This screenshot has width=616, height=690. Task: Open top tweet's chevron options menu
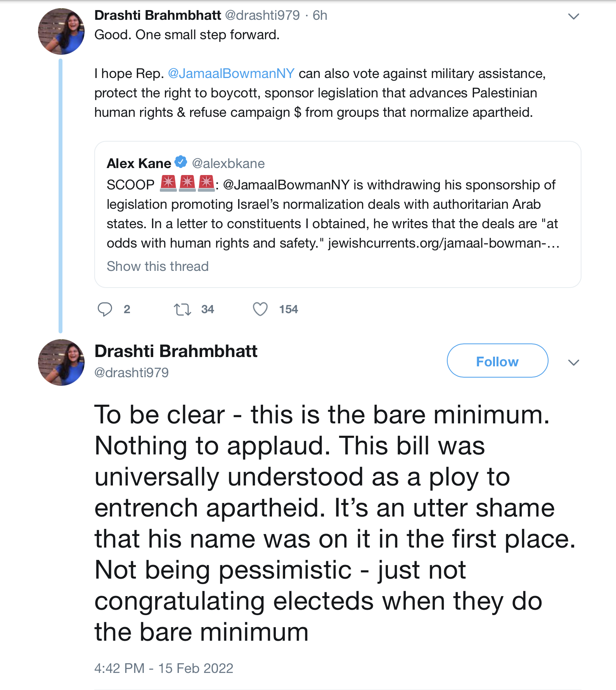(x=573, y=16)
